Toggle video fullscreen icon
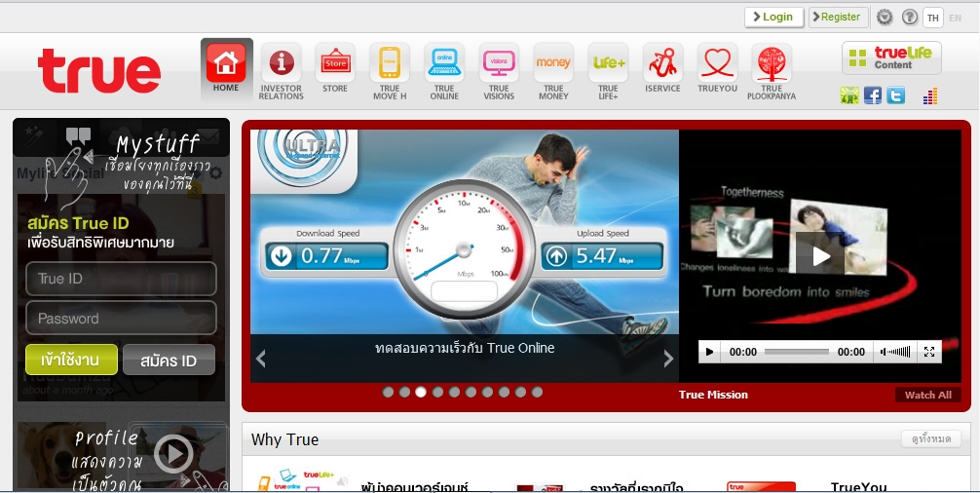This screenshot has width=980, height=493. coord(928,352)
